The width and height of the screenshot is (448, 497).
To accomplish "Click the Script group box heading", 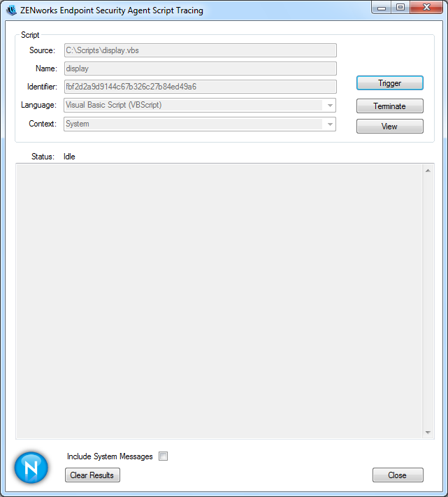I will 30,35.
